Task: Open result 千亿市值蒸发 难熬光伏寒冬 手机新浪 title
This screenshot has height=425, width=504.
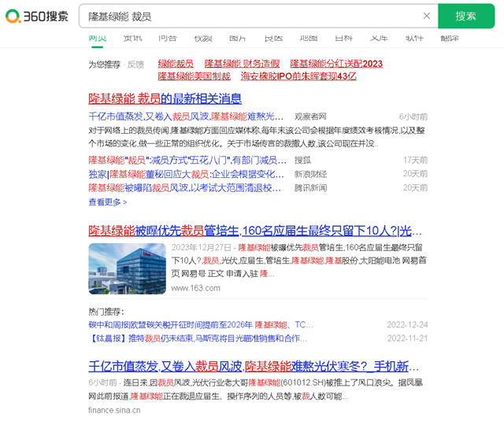Action: click(x=254, y=366)
